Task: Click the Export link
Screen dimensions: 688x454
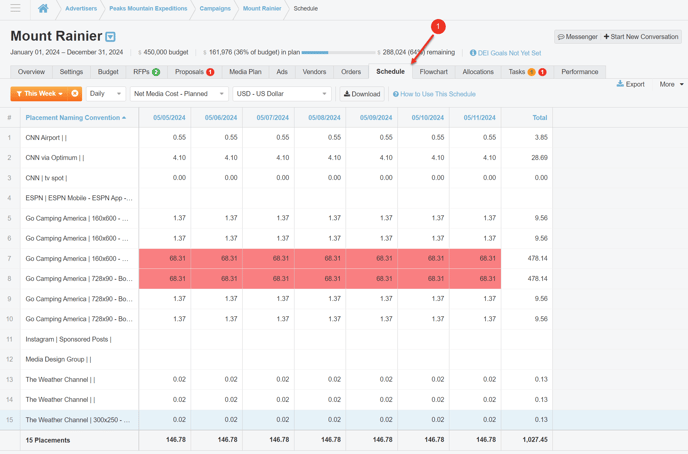Action: pyautogui.click(x=631, y=84)
